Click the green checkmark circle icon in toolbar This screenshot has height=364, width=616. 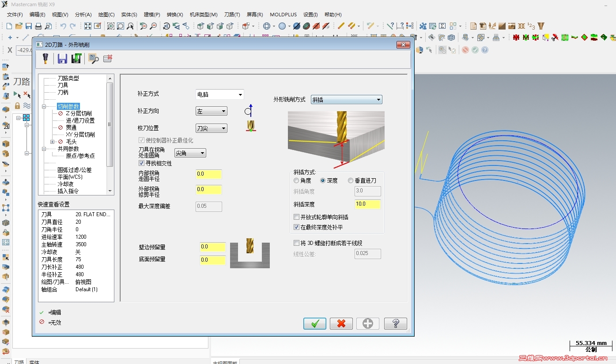tap(475, 50)
